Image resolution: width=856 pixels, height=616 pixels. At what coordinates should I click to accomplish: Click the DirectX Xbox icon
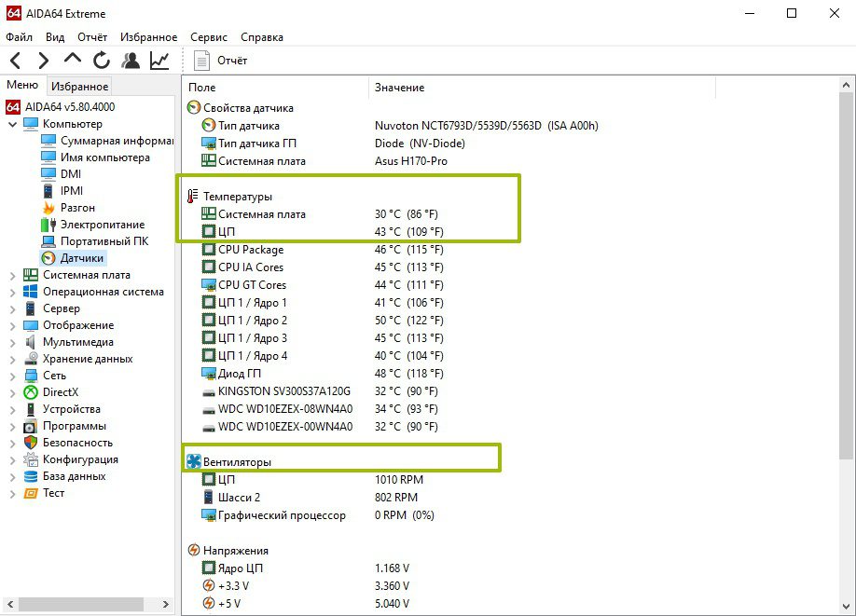coord(31,392)
